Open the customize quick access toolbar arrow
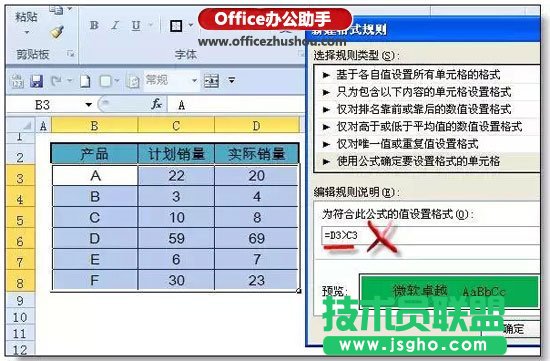Image resolution: width=550 pixels, height=361 pixels. (x=232, y=81)
